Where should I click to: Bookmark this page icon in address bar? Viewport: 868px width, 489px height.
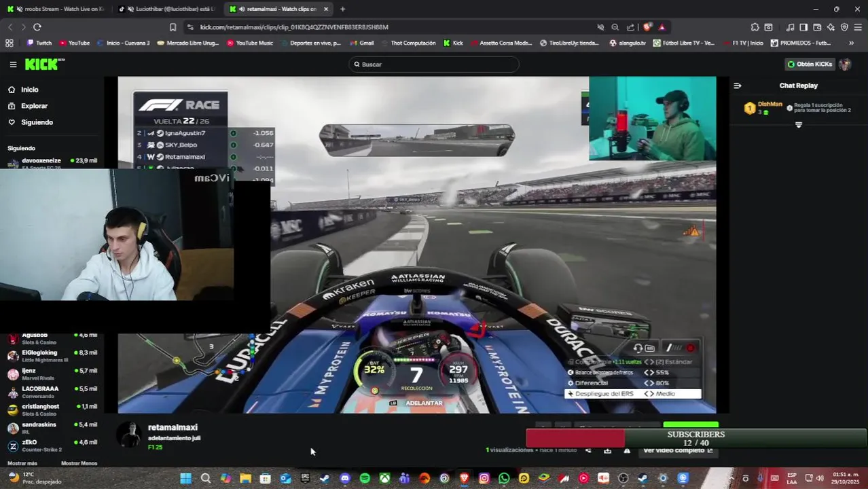[x=173, y=27]
